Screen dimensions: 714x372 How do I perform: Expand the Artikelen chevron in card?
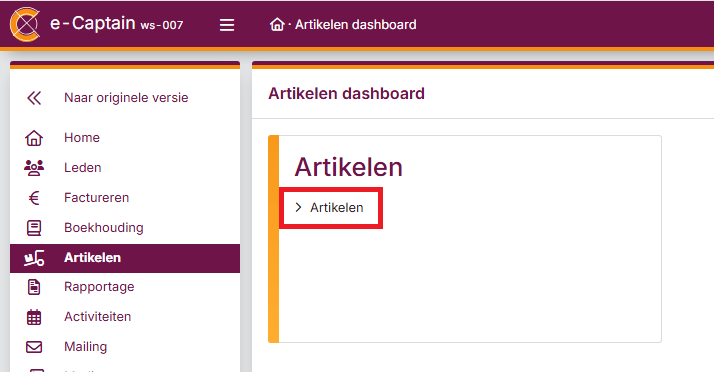[x=298, y=208]
